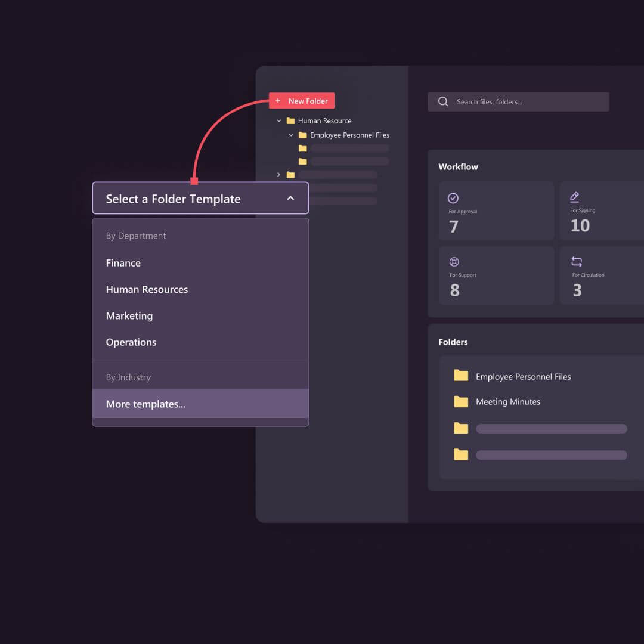Expand the collapsed folder in the tree
644x644 pixels.
pyautogui.click(x=278, y=175)
